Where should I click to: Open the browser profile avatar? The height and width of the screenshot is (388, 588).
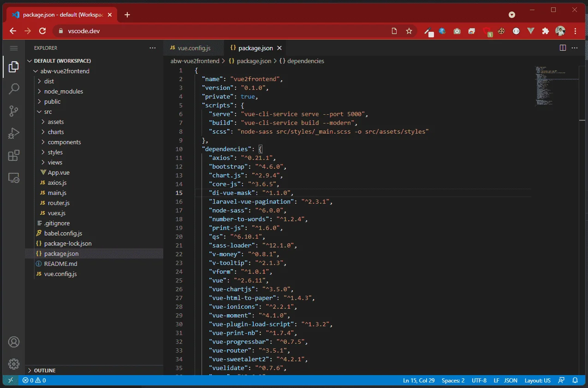point(560,31)
